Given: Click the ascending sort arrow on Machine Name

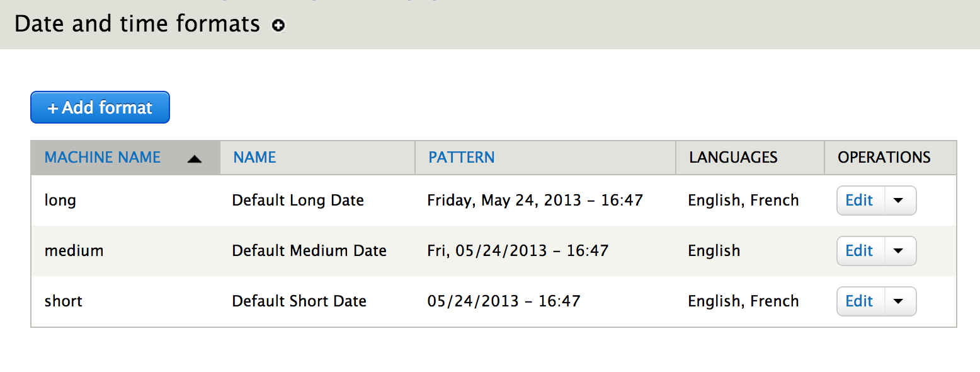Looking at the screenshot, I should click(x=195, y=158).
